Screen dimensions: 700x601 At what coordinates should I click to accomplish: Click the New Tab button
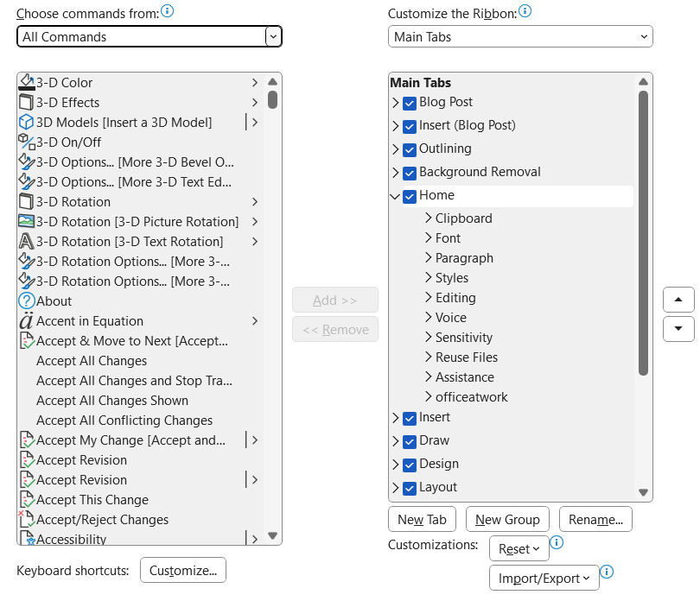[422, 519]
